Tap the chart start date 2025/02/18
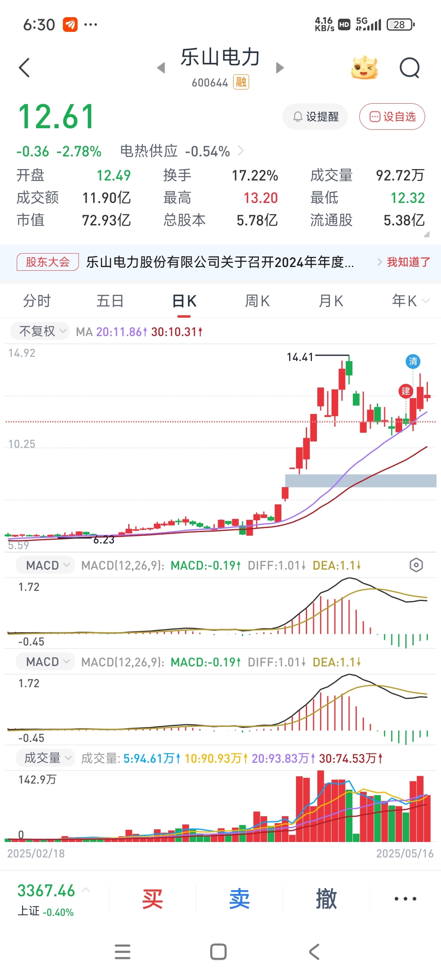Screen dimensions: 441x980 (36, 853)
